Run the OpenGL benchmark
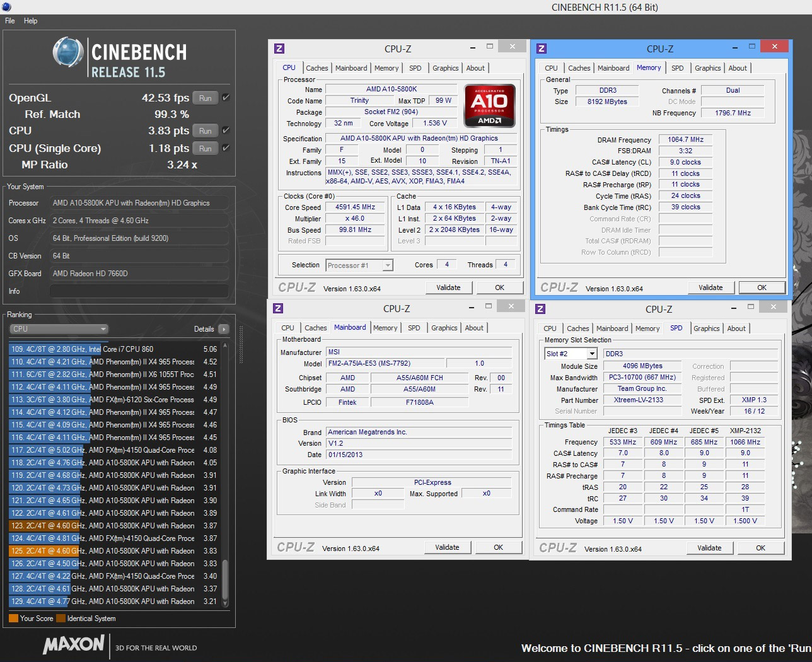The image size is (812, 662). pyautogui.click(x=206, y=98)
